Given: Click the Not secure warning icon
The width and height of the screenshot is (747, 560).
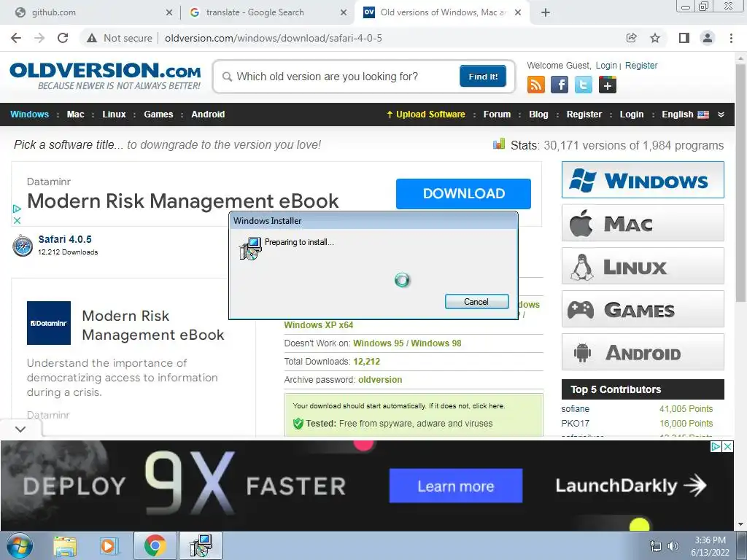Looking at the screenshot, I should pyautogui.click(x=91, y=38).
